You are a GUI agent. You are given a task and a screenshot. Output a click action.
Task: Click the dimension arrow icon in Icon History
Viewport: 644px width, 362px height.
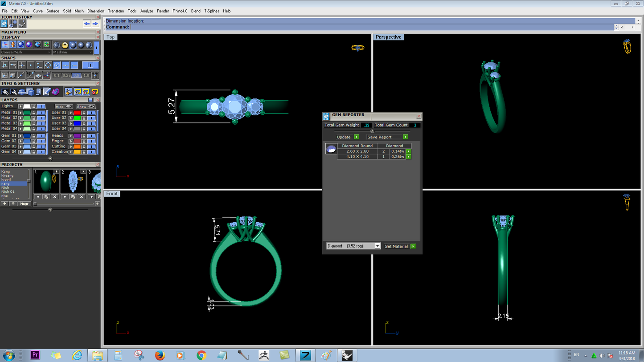click(x=22, y=24)
